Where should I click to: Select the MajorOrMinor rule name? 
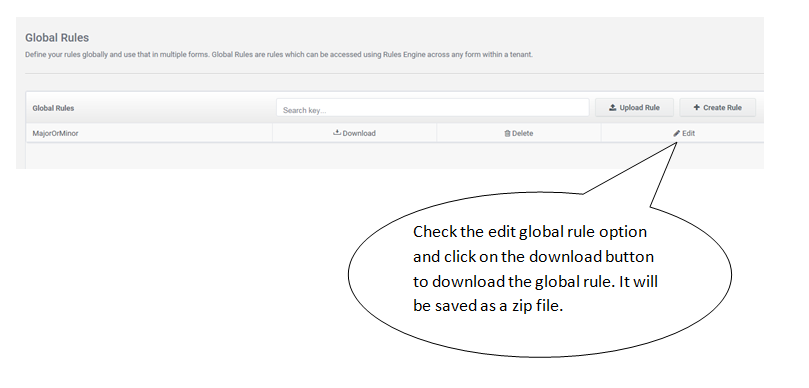coord(55,133)
